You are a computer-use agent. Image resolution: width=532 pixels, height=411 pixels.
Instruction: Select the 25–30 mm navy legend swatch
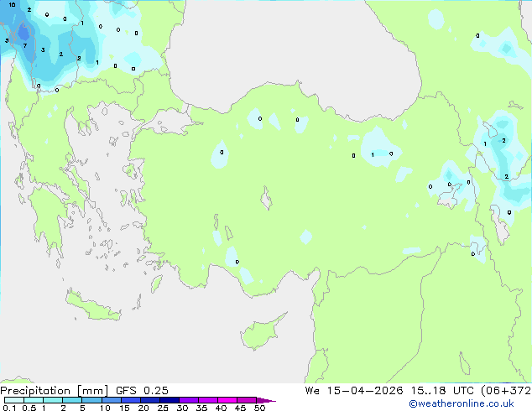click(x=170, y=400)
